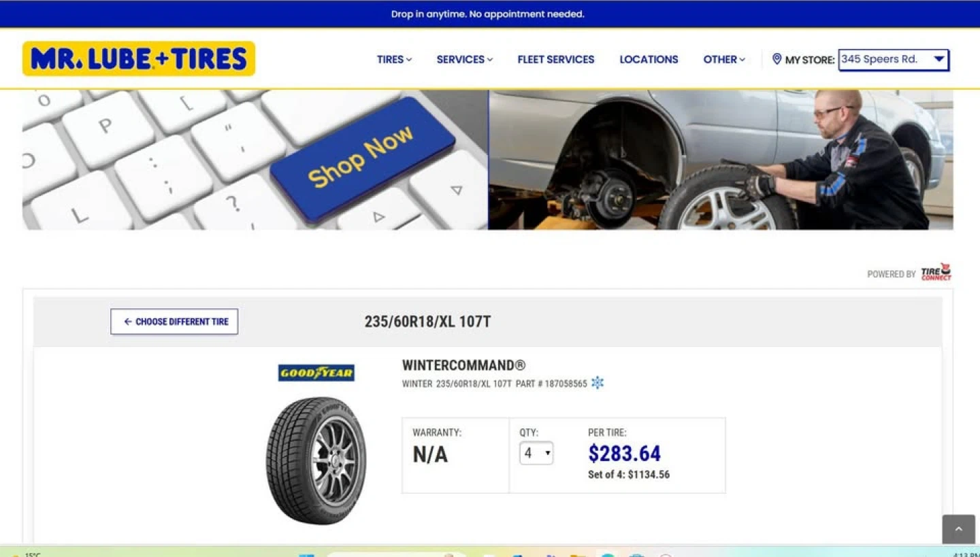Click the winter snowflake icon after the part number
The height and width of the screenshot is (557, 980).
(x=598, y=383)
